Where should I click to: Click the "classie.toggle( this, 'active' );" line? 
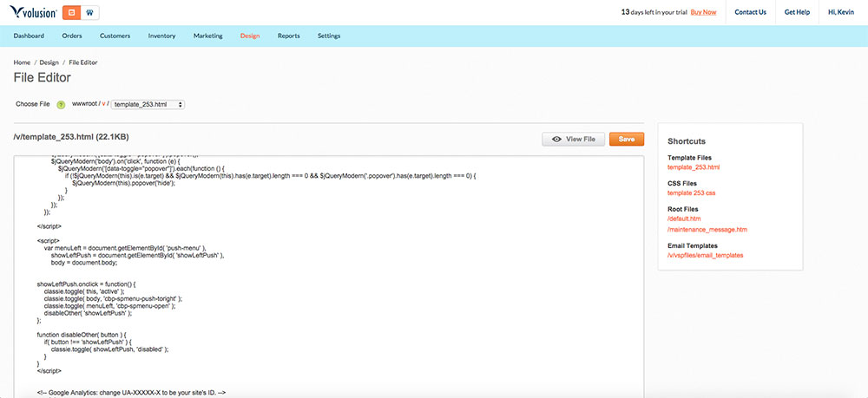(x=84, y=291)
